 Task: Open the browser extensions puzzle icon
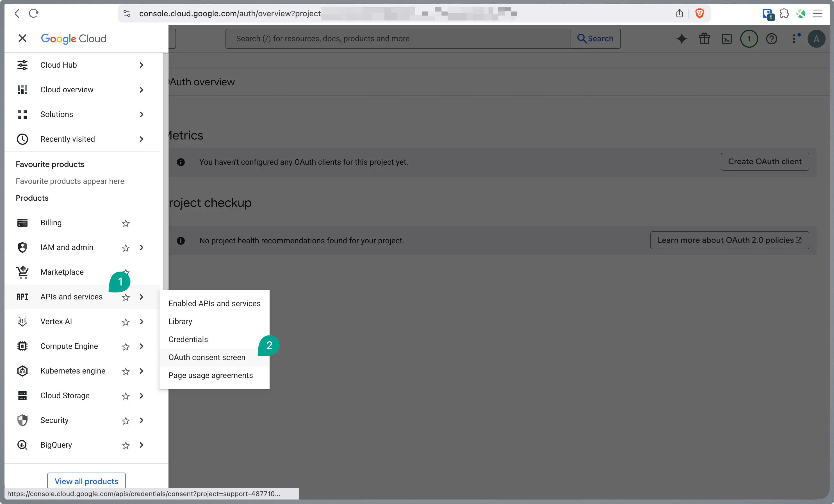click(784, 13)
